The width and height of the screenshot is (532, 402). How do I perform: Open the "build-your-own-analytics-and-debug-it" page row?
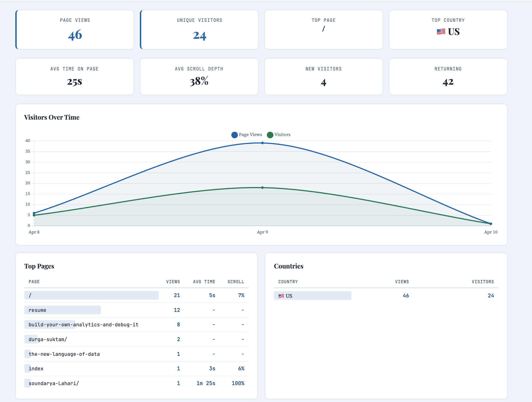point(84,325)
